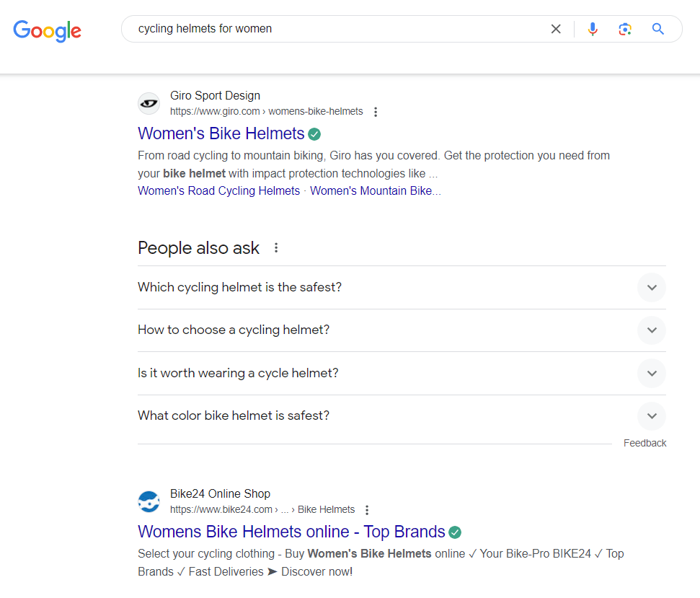Click Giro Sport Design site favicon
The height and width of the screenshot is (598, 700).
[x=149, y=103]
